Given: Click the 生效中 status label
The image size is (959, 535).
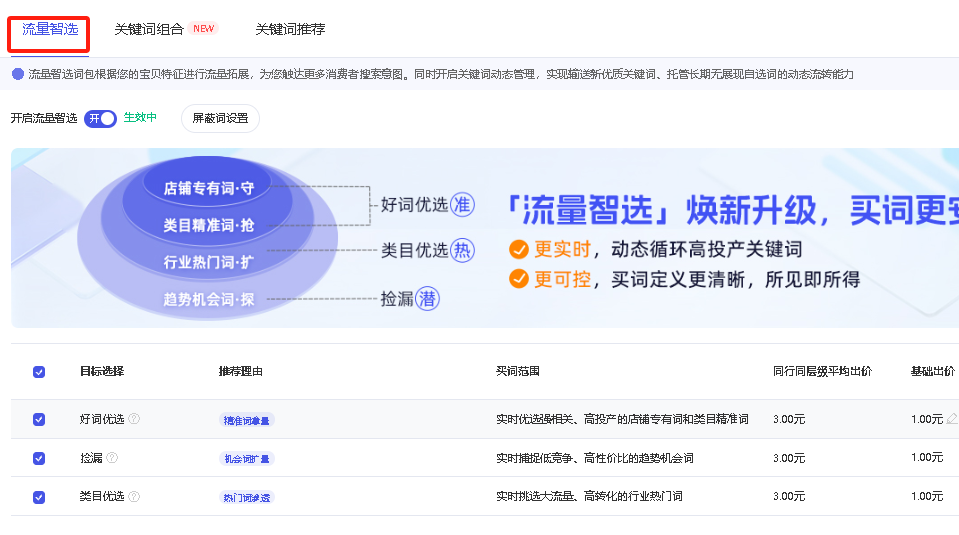Looking at the screenshot, I should 140,117.
